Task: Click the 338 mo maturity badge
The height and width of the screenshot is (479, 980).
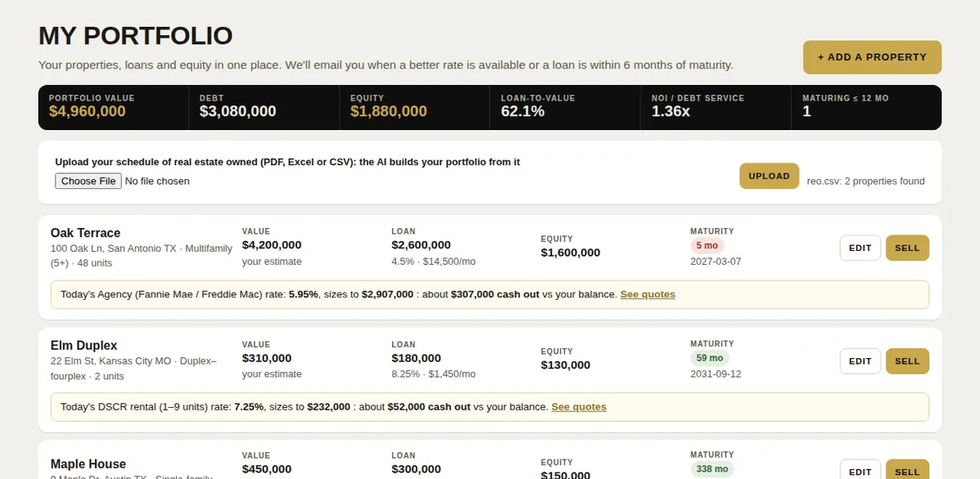Action: [712, 469]
